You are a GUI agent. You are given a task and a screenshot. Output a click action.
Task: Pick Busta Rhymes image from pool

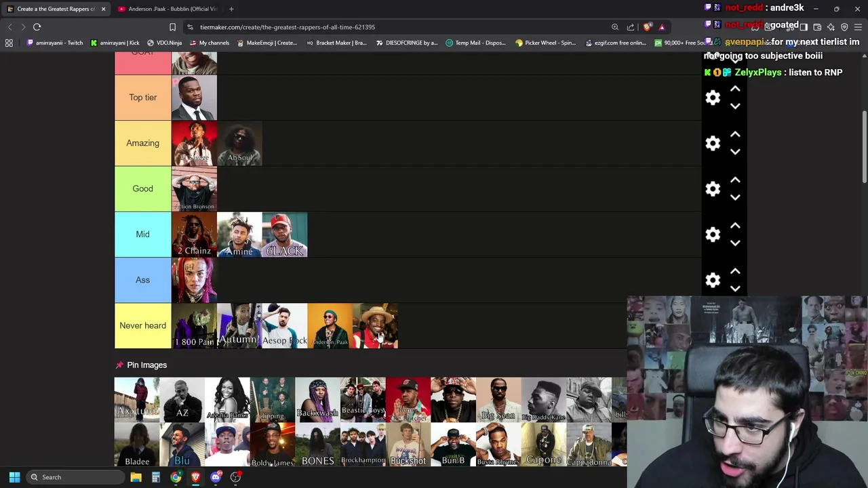498,445
